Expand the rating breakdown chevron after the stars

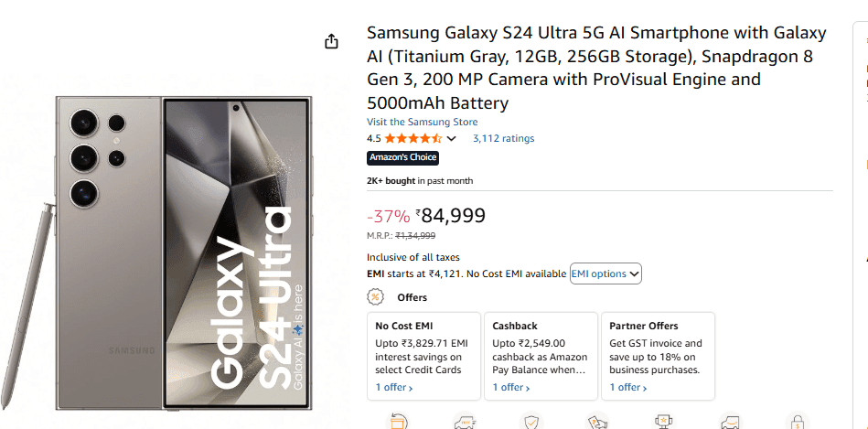452,139
